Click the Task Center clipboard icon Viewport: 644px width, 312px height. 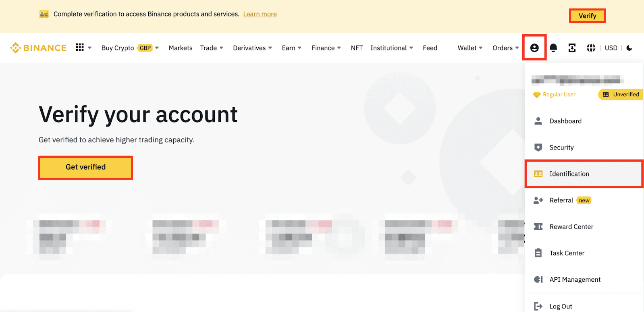pos(538,253)
